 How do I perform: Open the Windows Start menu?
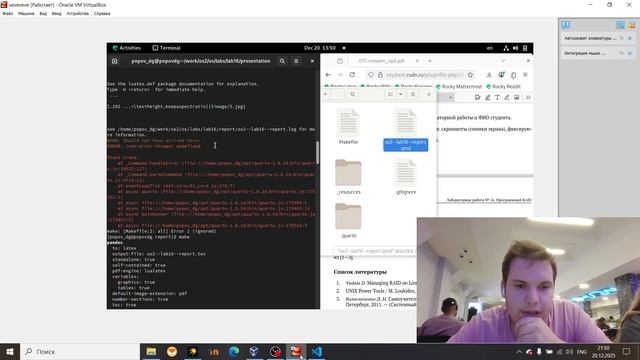tap(10, 351)
